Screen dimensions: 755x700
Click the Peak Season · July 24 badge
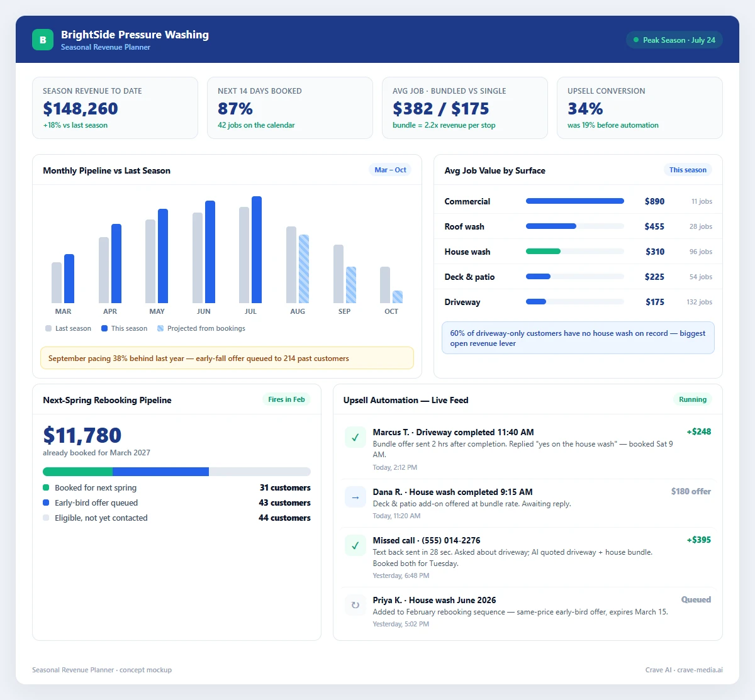[x=674, y=40]
